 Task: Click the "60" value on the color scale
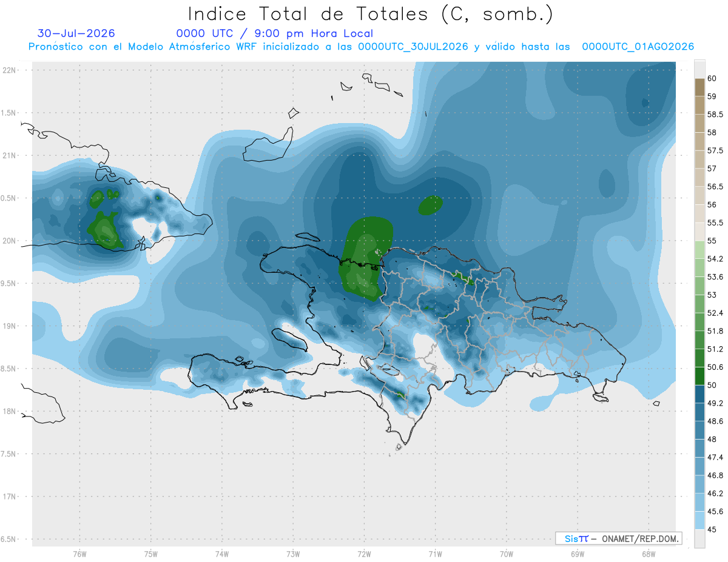[x=712, y=78]
